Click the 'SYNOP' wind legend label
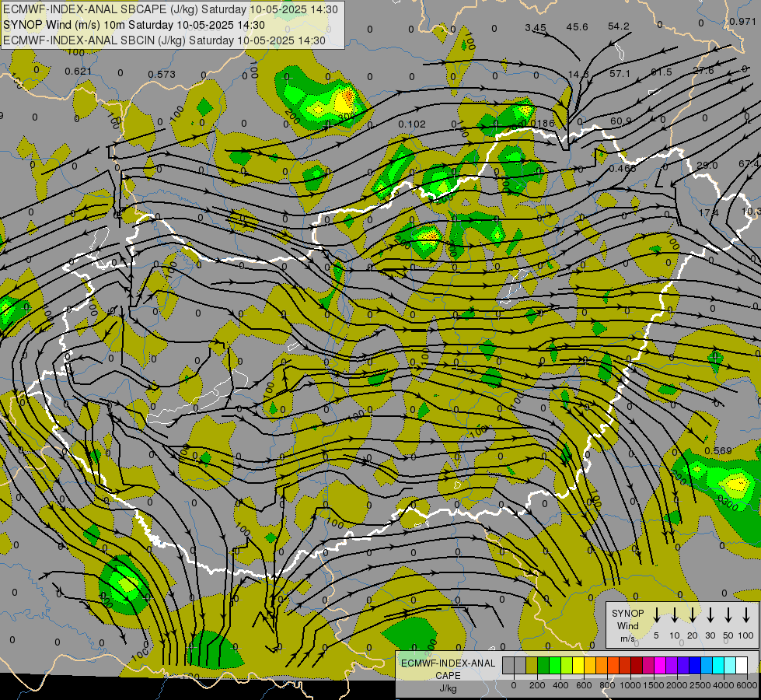This screenshot has width=761, height=700. click(x=627, y=613)
